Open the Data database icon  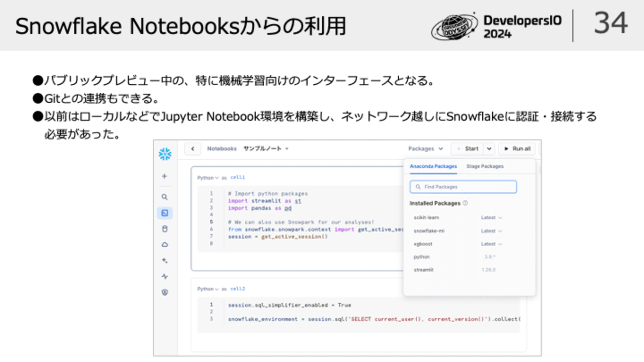tap(165, 229)
